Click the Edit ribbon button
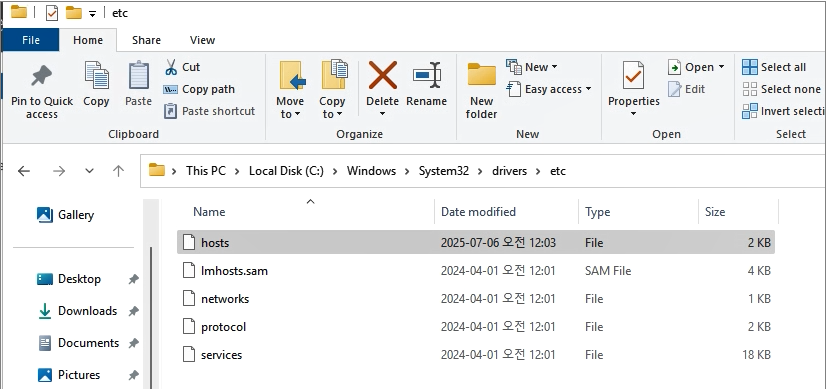Screen dimensions: 826x389 [687, 89]
